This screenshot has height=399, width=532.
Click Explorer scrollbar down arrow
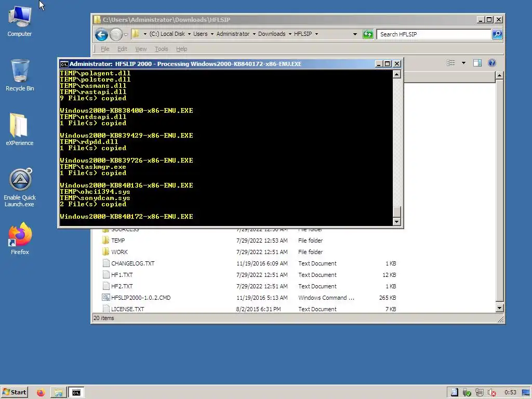tap(499, 308)
